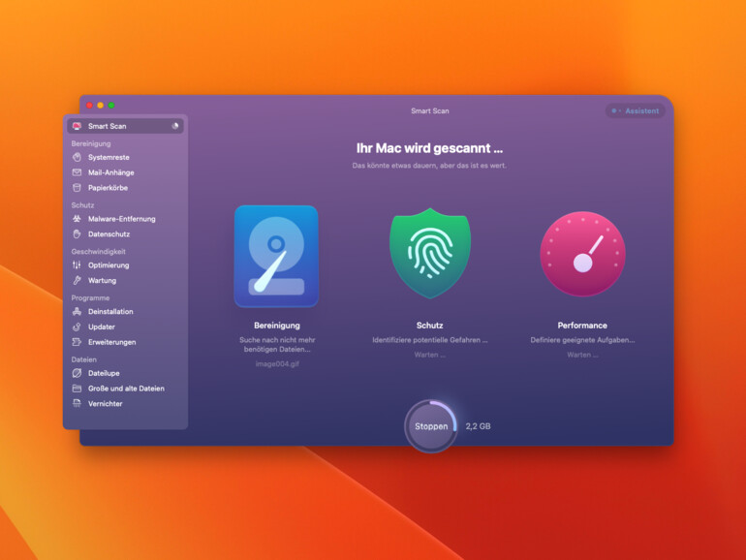Open the Systemreste module

(126, 157)
